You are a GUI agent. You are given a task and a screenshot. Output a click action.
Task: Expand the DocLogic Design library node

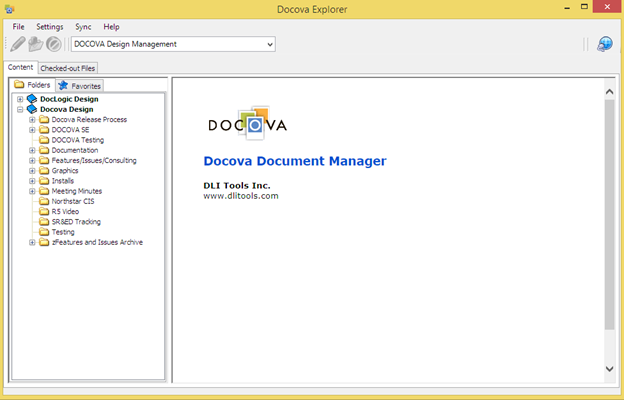pyautogui.click(x=20, y=99)
